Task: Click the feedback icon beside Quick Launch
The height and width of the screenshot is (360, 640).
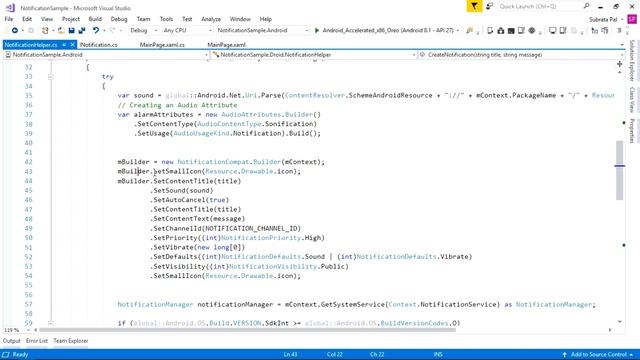Action: click(489, 6)
